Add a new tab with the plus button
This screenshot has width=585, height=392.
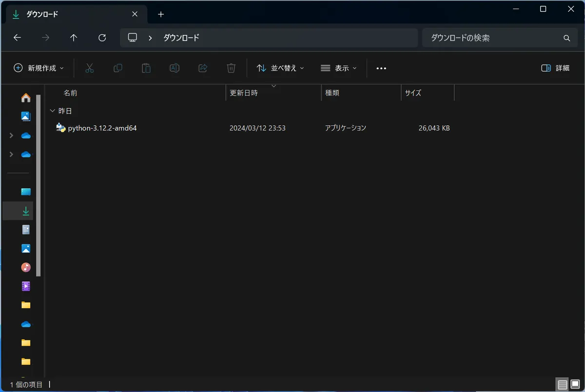point(161,14)
